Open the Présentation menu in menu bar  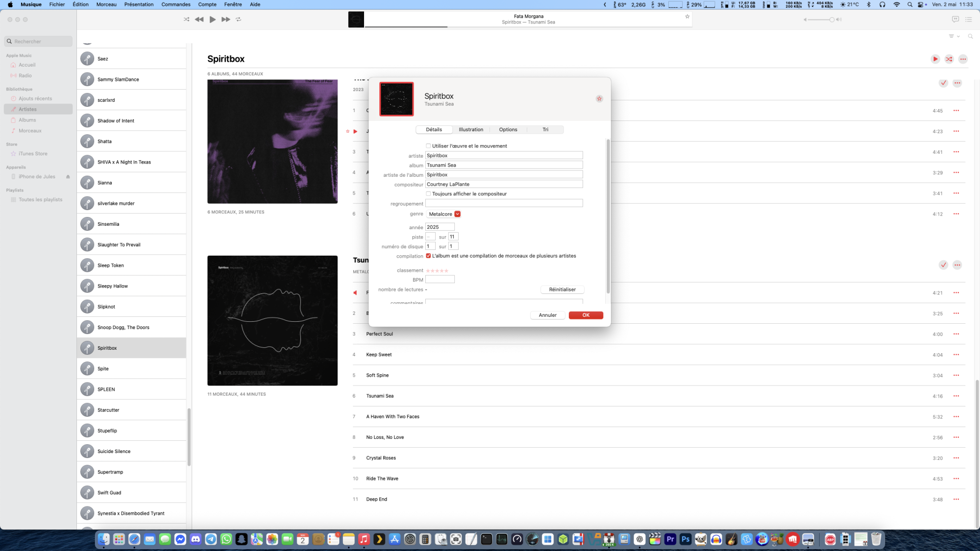click(x=139, y=4)
